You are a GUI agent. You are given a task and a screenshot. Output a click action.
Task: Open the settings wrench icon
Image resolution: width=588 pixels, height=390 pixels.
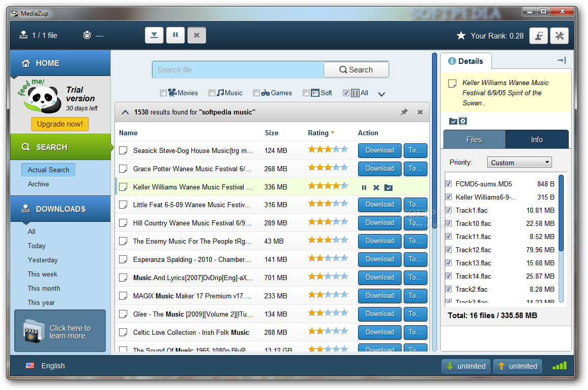pyautogui.click(x=559, y=35)
